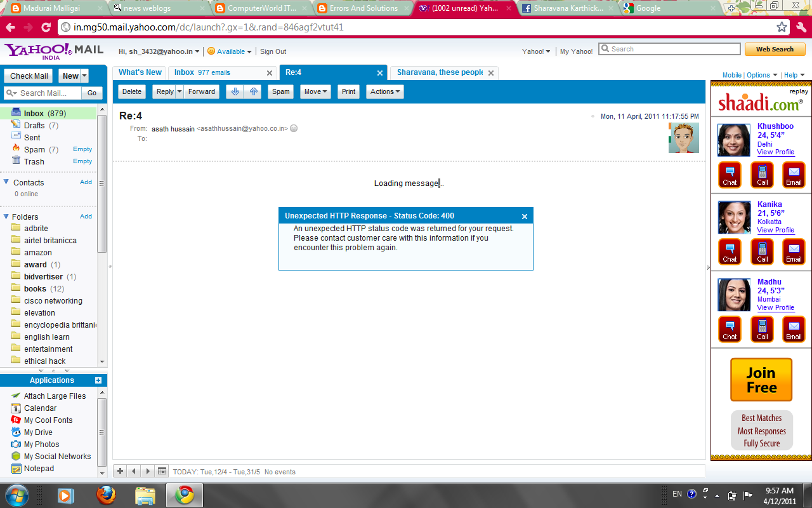Add an application with the plus icon
812x508 pixels.
coord(98,380)
